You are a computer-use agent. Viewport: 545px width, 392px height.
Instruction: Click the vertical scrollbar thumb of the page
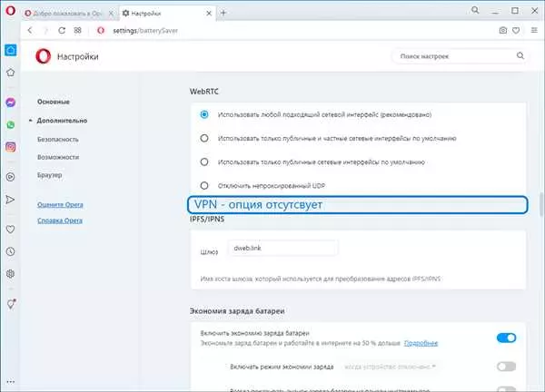541,204
